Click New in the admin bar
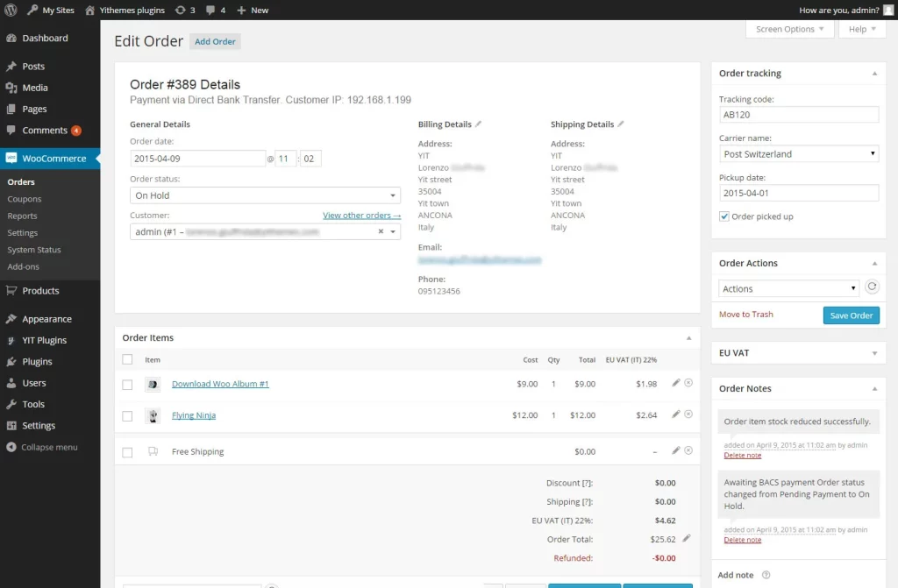This screenshot has width=898, height=588. coord(253,10)
